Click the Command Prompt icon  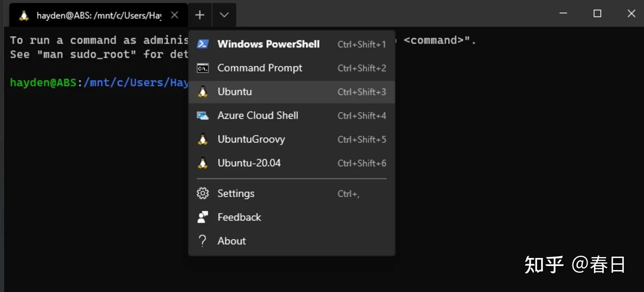(203, 68)
